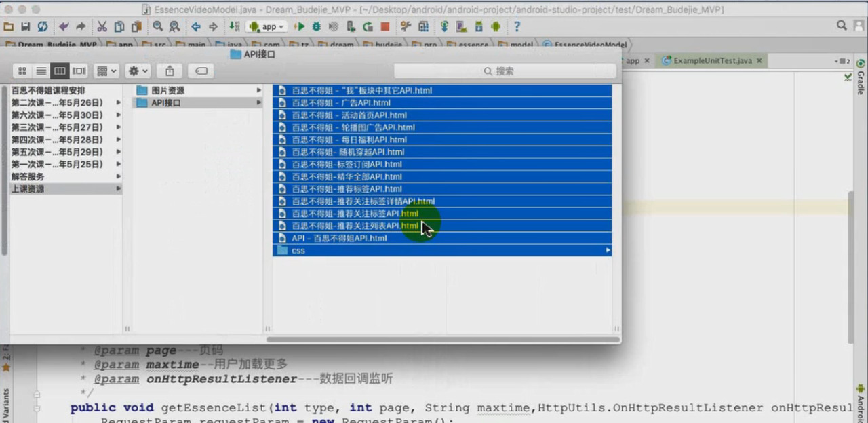Select 第六次课 5月30日 folder

[66, 115]
